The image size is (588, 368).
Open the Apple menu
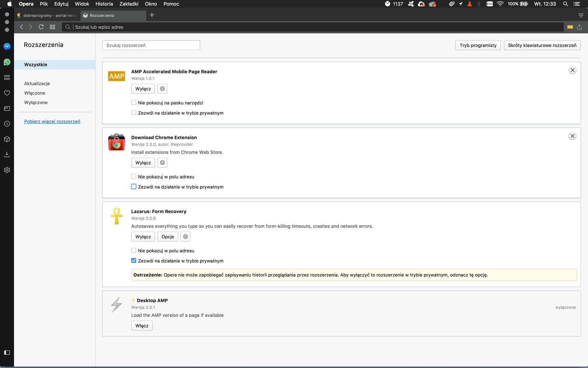point(10,4)
